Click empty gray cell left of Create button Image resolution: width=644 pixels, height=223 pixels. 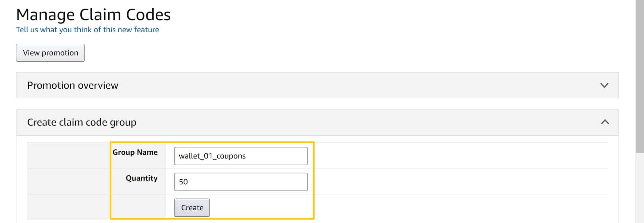97,207
